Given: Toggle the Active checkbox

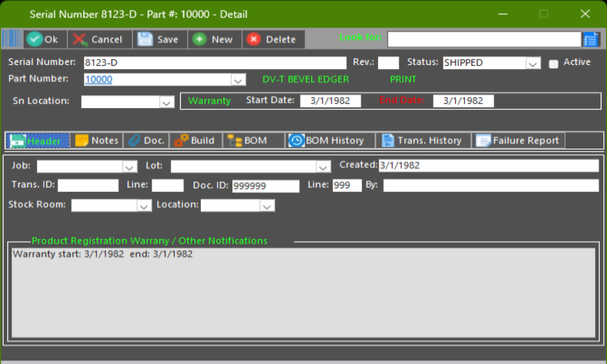Looking at the screenshot, I should point(554,64).
